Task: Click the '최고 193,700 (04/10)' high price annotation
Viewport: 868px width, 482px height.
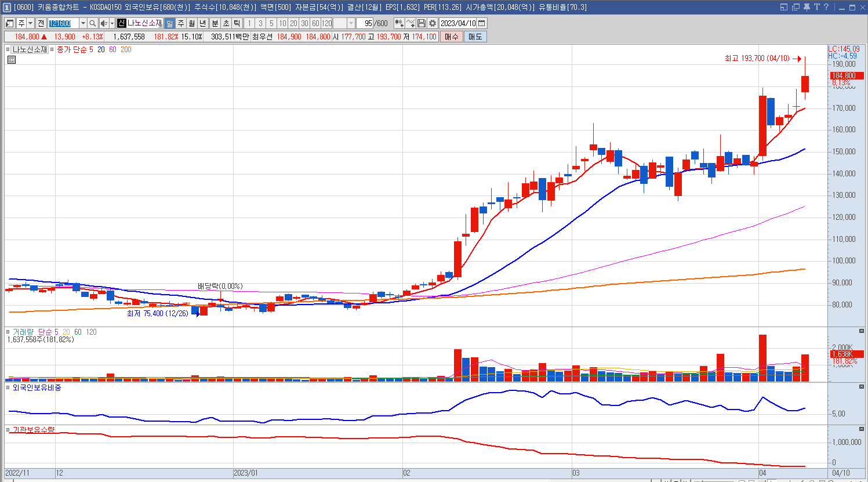Action: [x=757, y=59]
